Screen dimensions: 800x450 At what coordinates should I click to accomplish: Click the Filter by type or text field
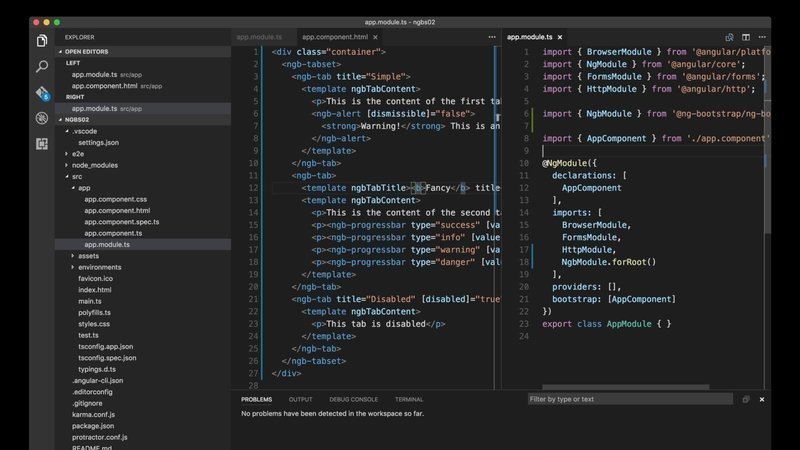pyautogui.click(x=630, y=399)
